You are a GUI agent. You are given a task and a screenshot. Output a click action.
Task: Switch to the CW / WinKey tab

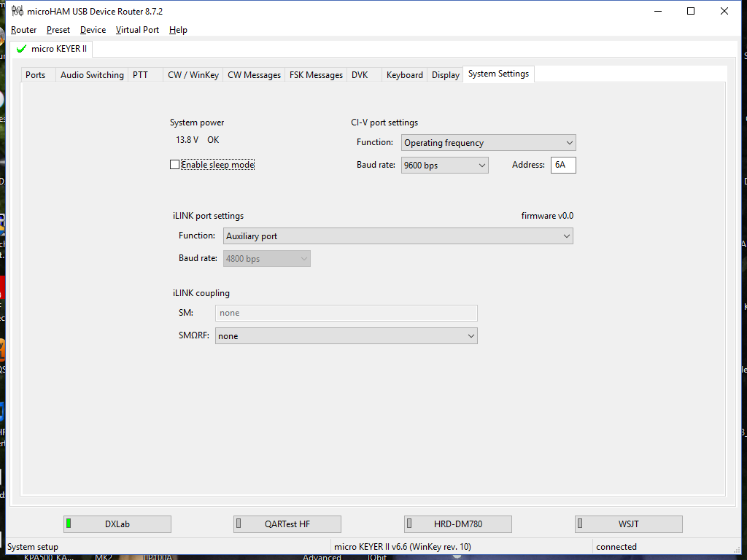(x=193, y=74)
